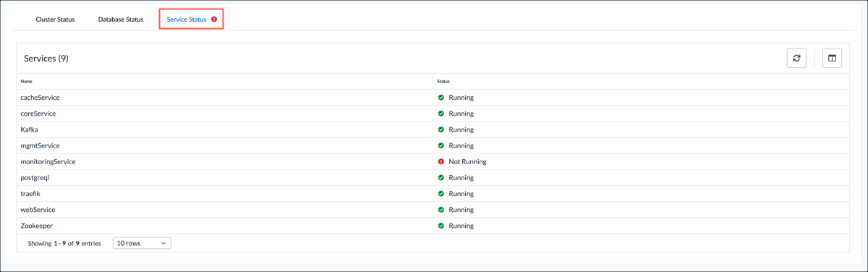Select the Service Status tab
The width and height of the screenshot is (868, 272).
pos(192,20)
